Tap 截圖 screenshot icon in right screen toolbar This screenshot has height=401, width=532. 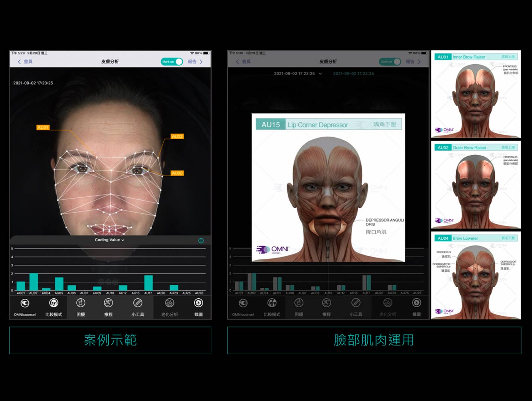(416, 303)
